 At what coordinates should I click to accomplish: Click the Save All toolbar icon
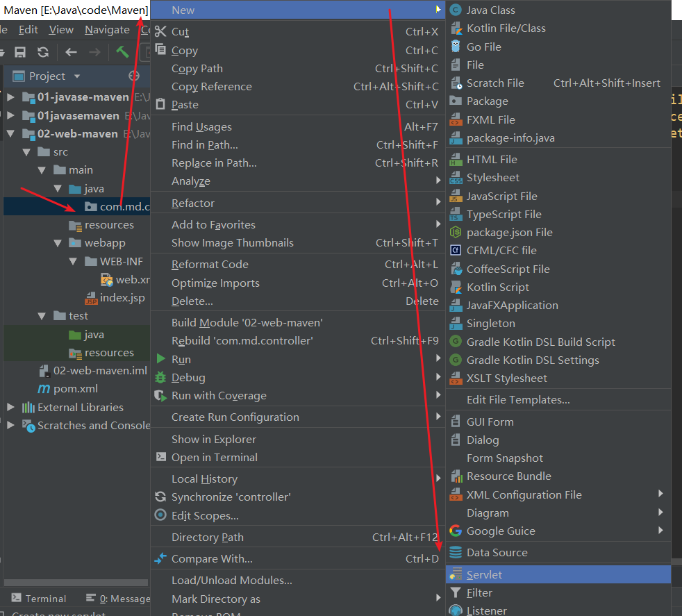click(x=20, y=52)
